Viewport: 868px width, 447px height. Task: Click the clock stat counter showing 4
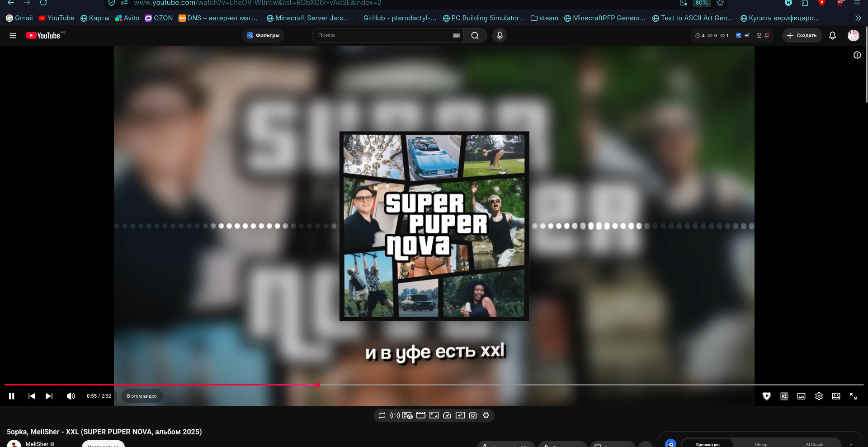(700, 35)
